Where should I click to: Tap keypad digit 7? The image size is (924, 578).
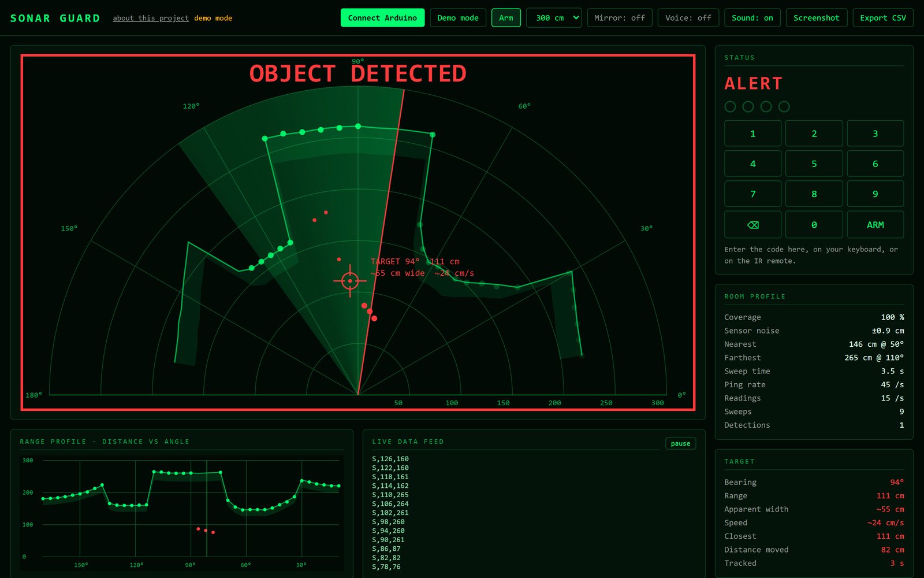tap(752, 194)
